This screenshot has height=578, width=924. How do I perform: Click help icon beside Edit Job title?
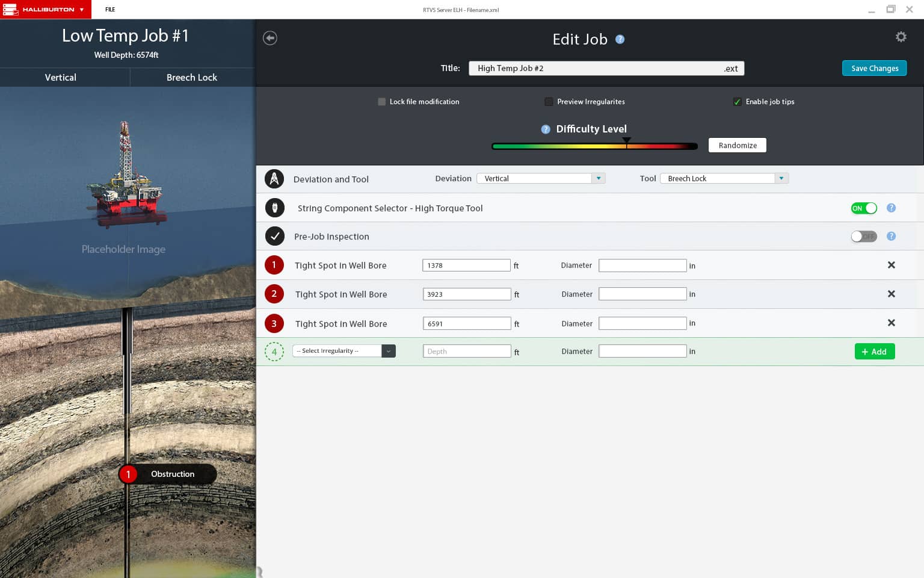pyautogui.click(x=620, y=39)
